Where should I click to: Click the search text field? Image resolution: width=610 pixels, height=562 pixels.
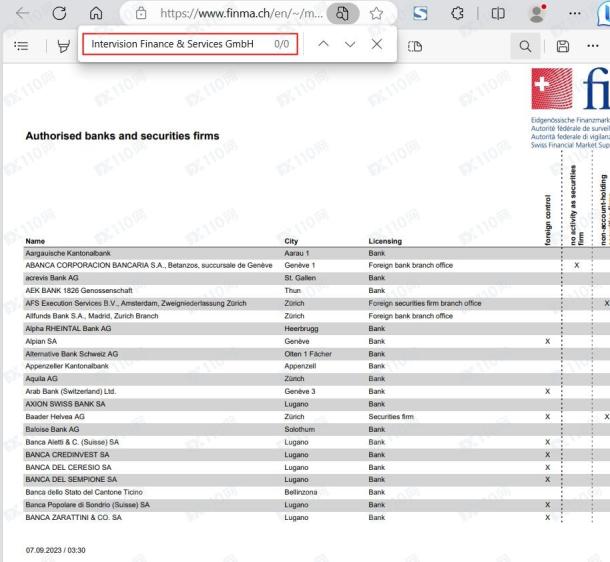pyautogui.click(x=190, y=44)
